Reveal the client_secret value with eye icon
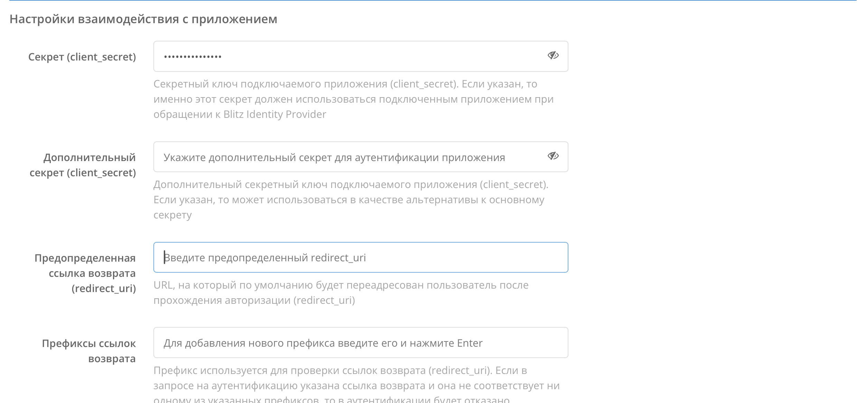 coord(553,55)
